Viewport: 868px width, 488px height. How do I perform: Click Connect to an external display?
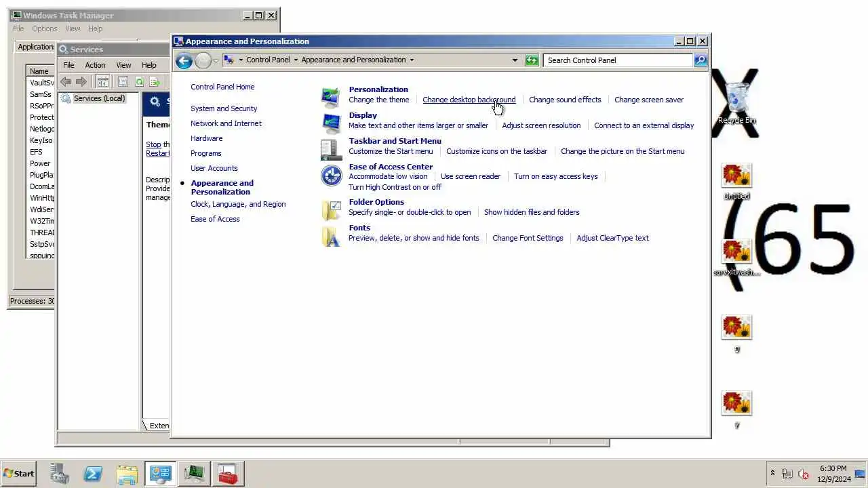pos(644,125)
